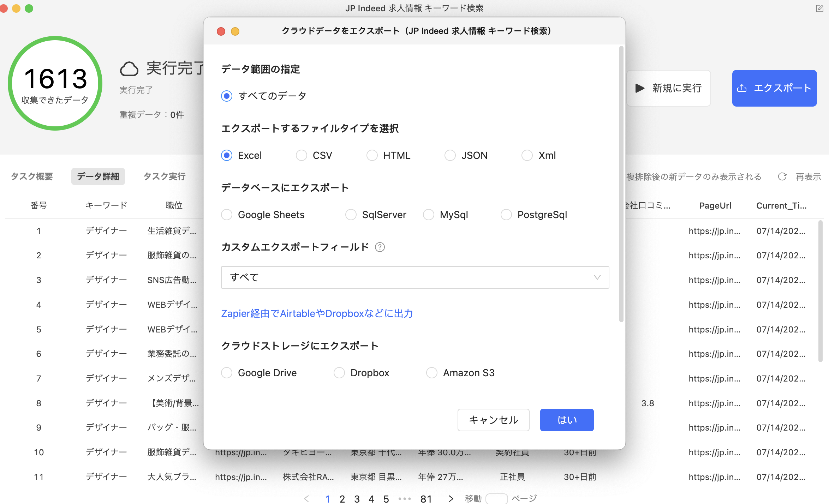Select MySql database export option

pos(429,215)
